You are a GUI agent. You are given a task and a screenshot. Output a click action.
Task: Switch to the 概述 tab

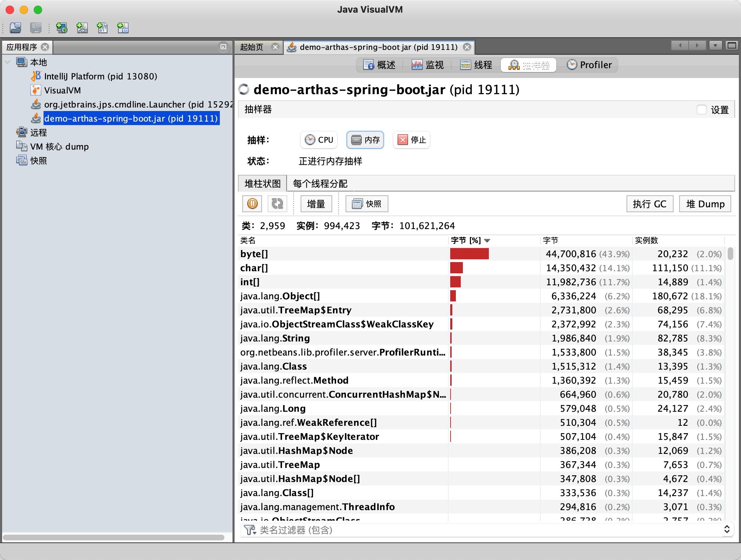click(x=379, y=65)
